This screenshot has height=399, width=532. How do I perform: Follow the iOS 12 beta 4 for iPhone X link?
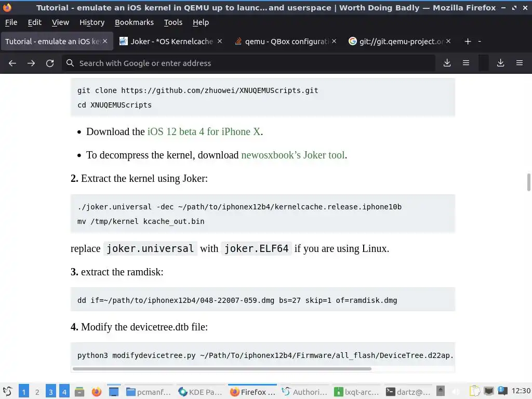204,131
